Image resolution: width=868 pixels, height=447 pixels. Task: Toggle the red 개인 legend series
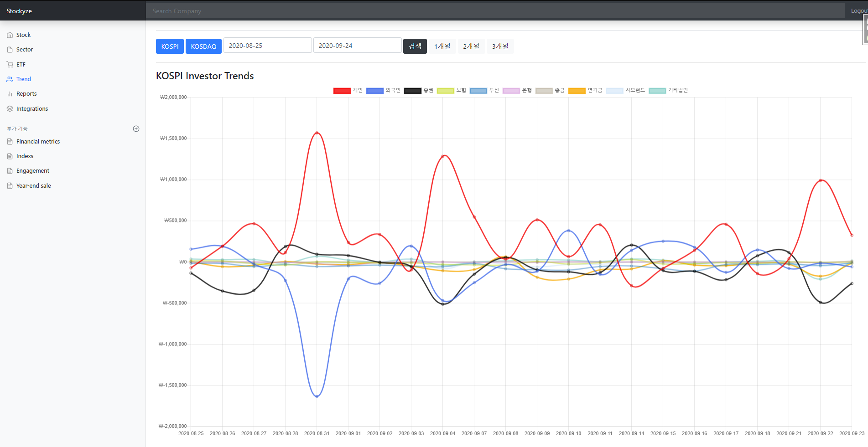348,91
